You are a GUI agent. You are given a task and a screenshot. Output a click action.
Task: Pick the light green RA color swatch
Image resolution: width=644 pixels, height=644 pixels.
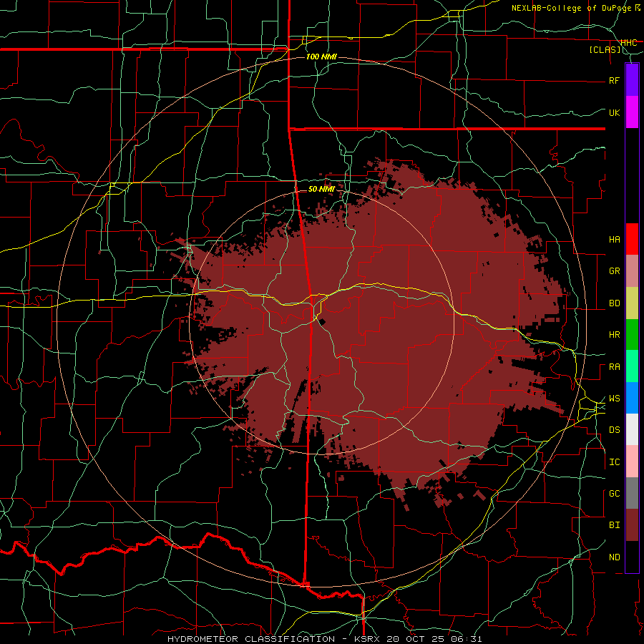tap(632, 366)
